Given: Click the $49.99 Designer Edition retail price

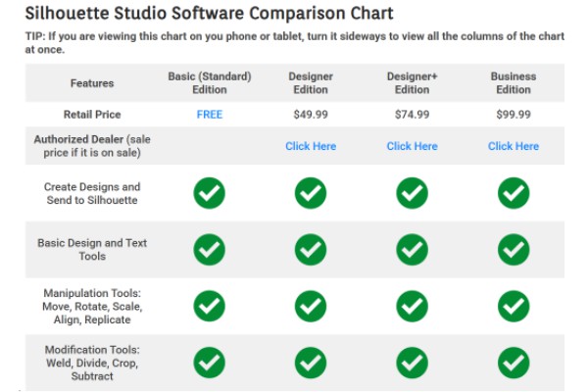Looking at the screenshot, I should [311, 115].
